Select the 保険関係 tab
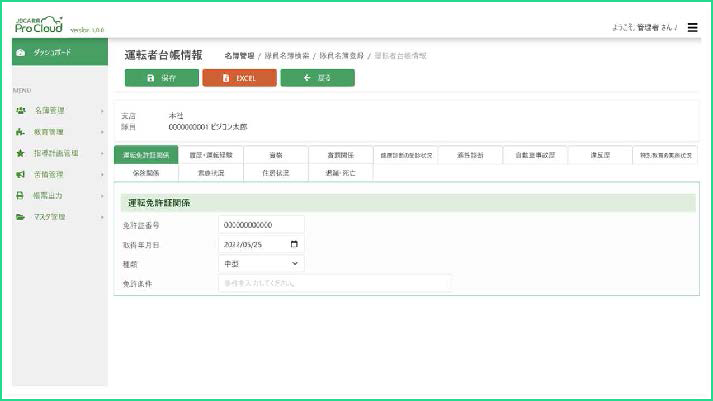Screen dimensions: 713x401 pos(146,173)
